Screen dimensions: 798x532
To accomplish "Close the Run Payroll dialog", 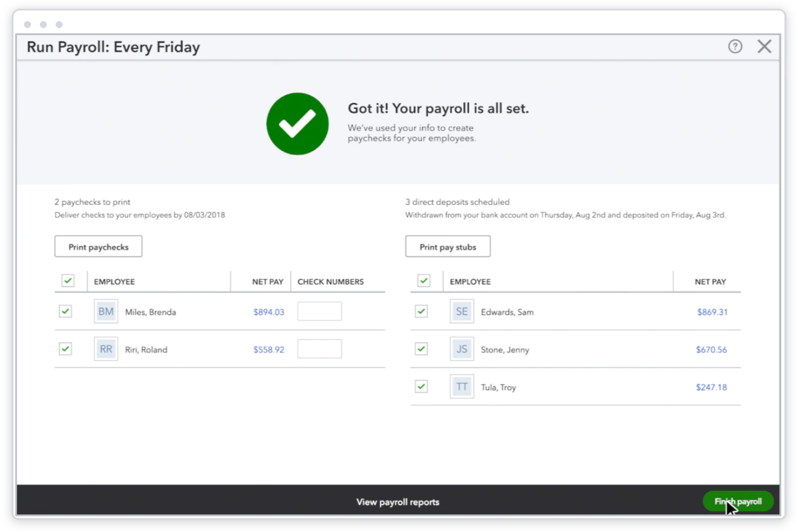I will pos(764,46).
